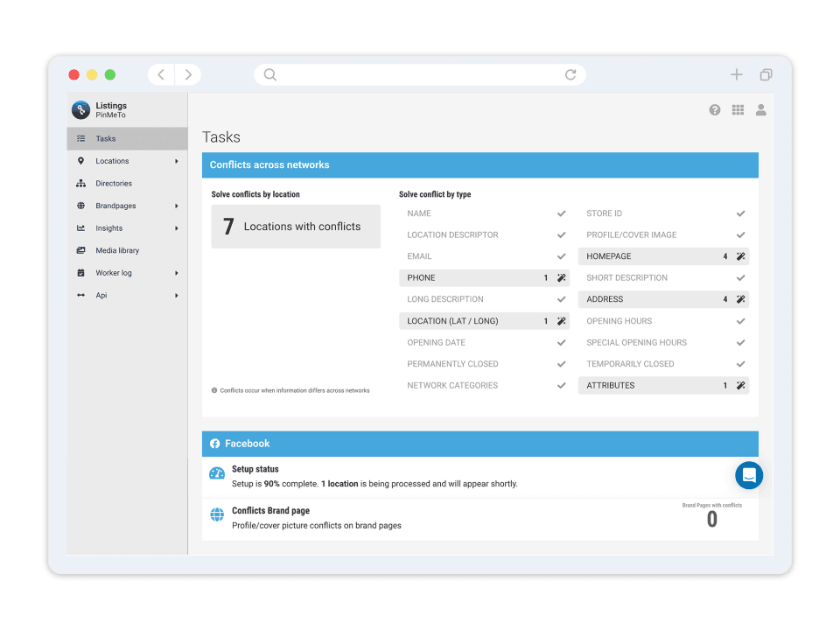
Task: Solve the Address conflicts row
Action: coord(662,299)
